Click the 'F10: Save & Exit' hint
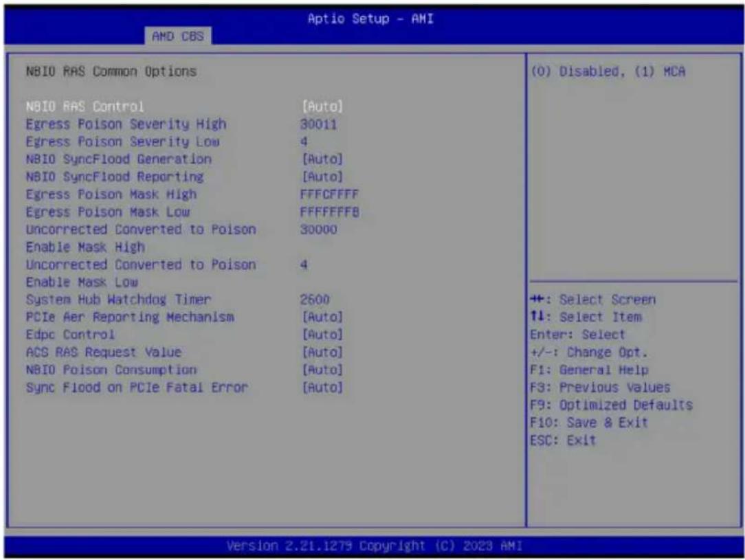Image resolution: width=745 pixels, height=560 pixels. tap(589, 423)
